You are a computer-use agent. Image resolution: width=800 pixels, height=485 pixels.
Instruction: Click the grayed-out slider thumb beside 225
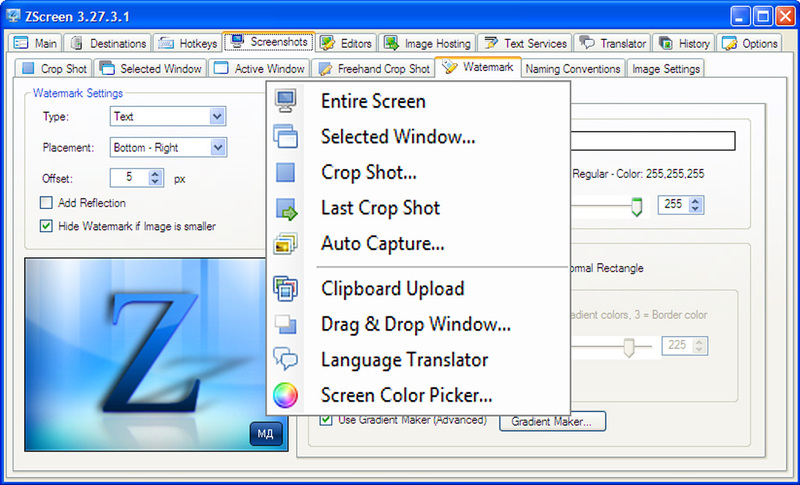(x=629, y=348)
